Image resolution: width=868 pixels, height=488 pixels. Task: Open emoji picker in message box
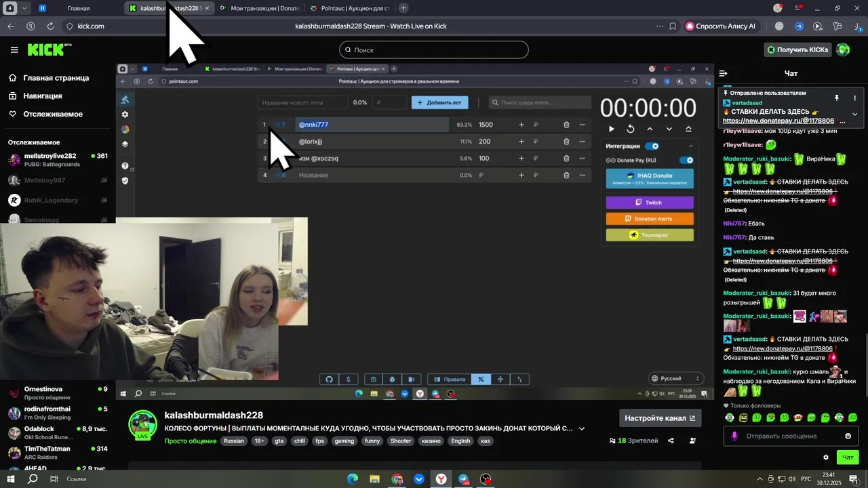(848, 436)
